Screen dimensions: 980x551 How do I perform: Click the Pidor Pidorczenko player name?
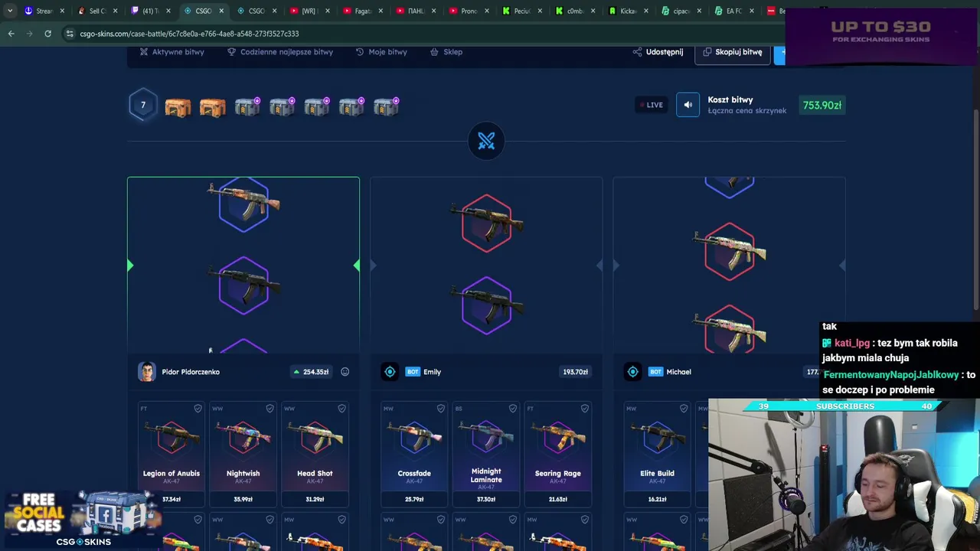pyautogui.click(x=191, y=372)
